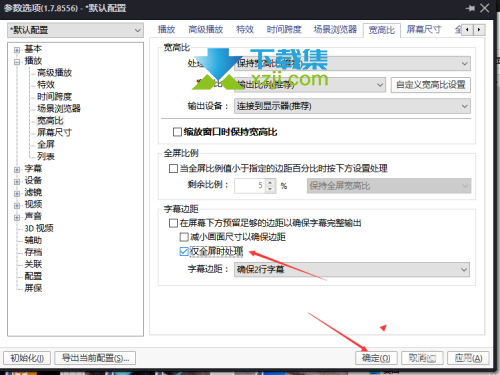
Task: Click the 取消(C) button
Action: pos(422,358)
